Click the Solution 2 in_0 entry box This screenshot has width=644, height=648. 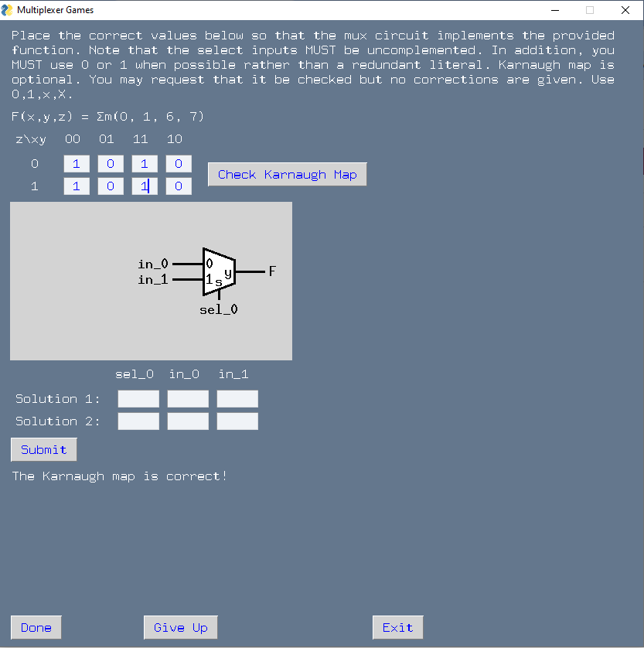pyautogui.click(x=187, y=420)
